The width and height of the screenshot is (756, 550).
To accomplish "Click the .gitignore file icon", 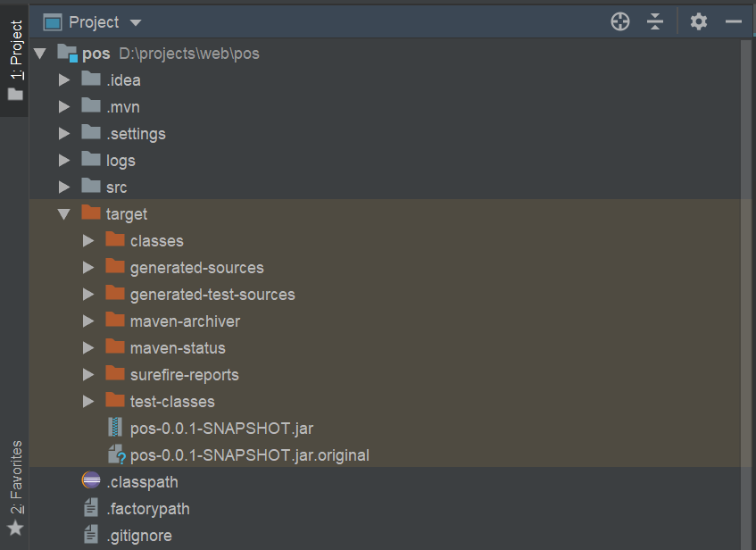I will 91,535.
